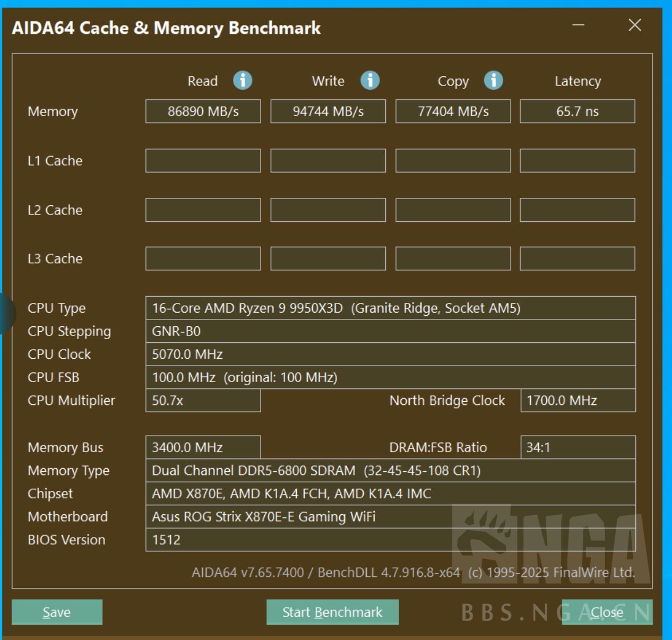
Task: Select the Memory Read result showing 86890 MB/s
Action: (x=203, y=111)
